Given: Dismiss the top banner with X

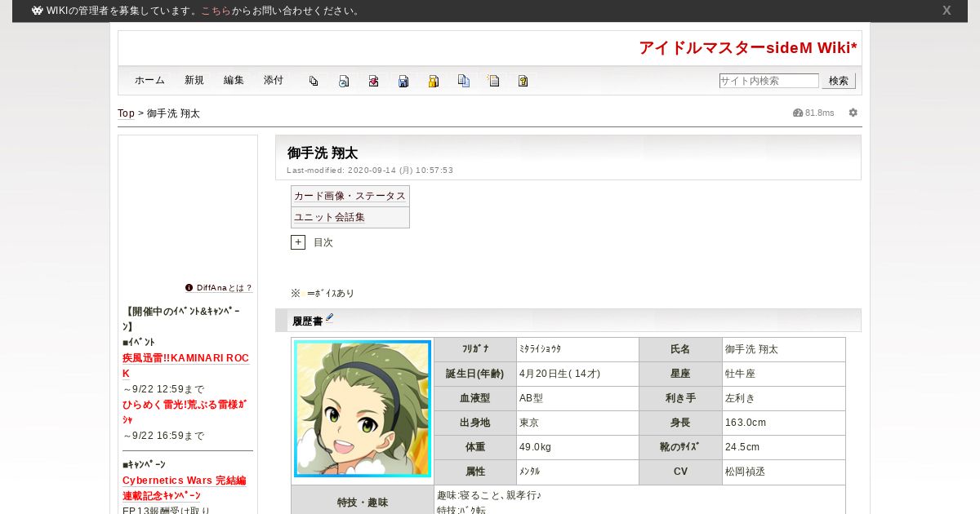Looking at the screenshot, I should coord(947,11).
